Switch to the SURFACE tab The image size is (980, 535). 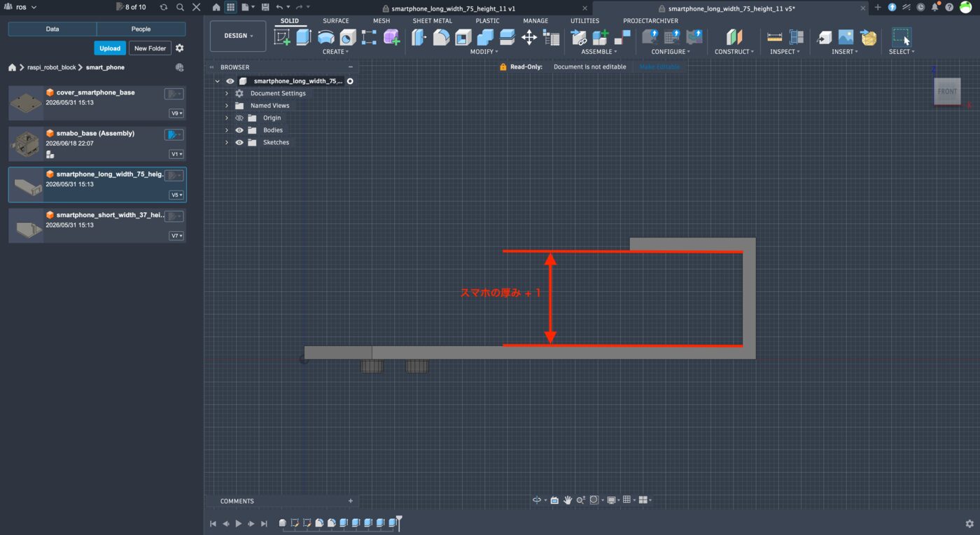[335, 21]
